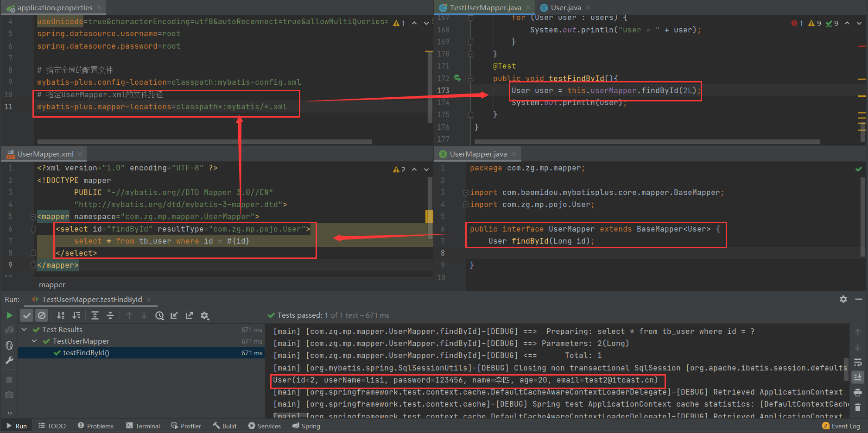Click error count indicator in TestUserMapper.java
Viewport: 868px width, 433px height.
pos(797,23)
